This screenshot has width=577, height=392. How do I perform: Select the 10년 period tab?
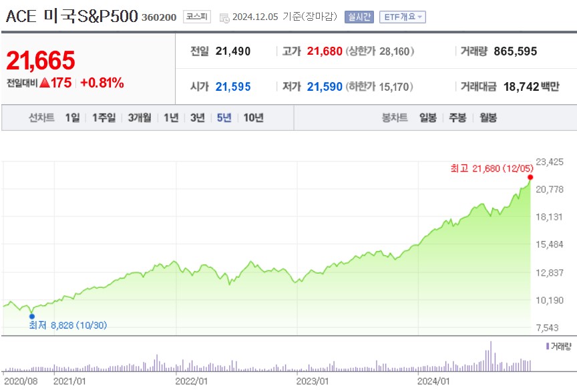pyautogui.click(x=252, y=116)
